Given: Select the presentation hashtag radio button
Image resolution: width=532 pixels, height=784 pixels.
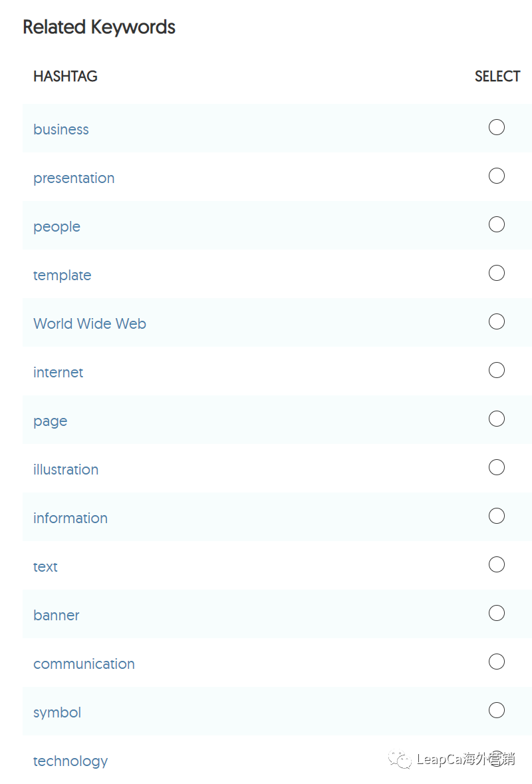Looking at the screenshot, I should (496, 176).
